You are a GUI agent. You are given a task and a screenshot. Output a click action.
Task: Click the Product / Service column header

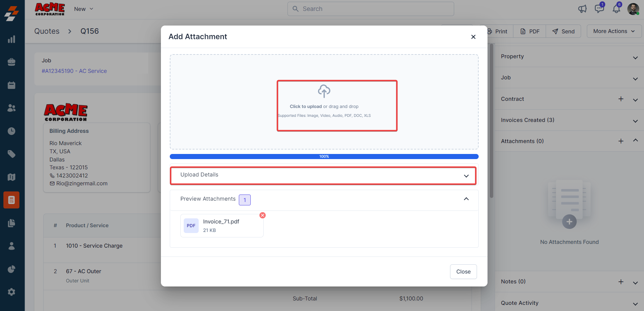[87, 226]
